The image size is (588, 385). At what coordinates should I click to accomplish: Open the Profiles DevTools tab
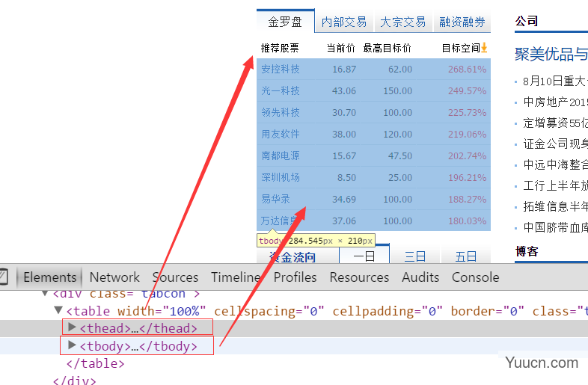click(295, 277)
